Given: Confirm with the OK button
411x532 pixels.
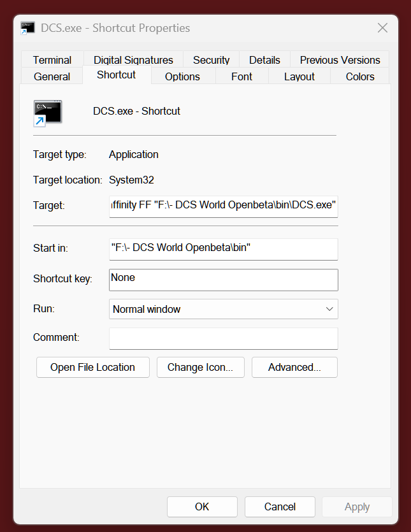Looking at the screenshot, I should [x=202, y=507].
